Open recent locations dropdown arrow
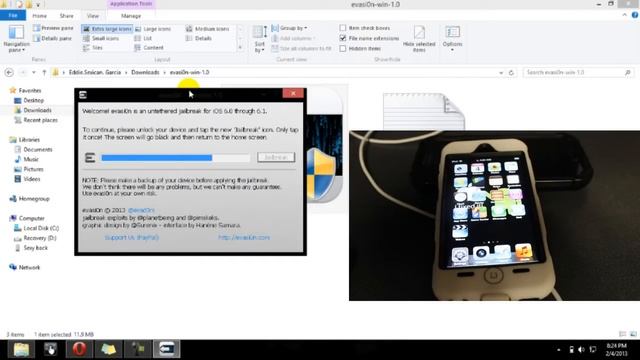640x360 pixels. 33,73
